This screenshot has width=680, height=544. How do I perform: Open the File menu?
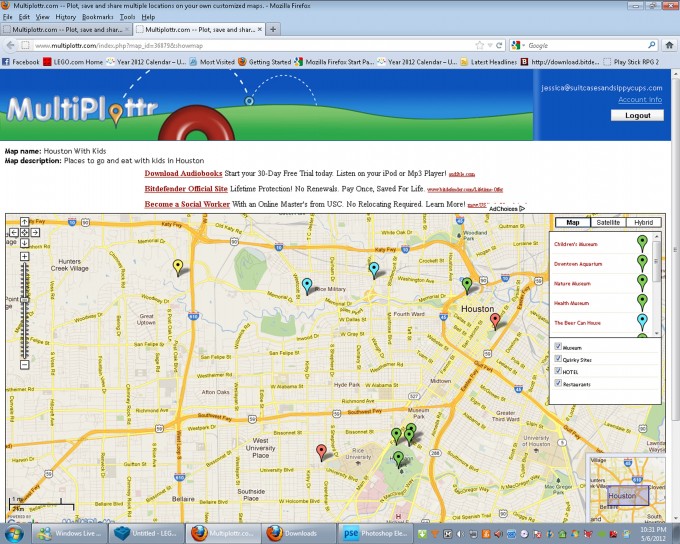pyautogui.click(x=7, y=17)
